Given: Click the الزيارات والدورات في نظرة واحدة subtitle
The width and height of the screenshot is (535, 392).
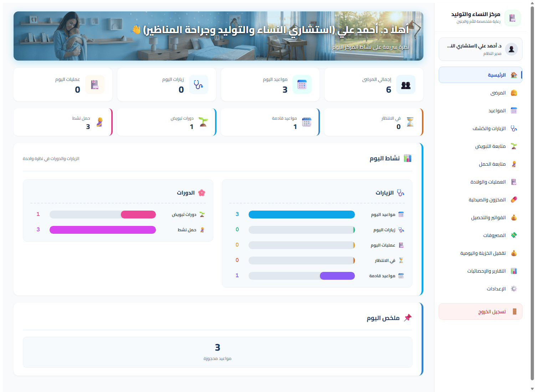Looking at the screenshot, I should [x=51, y=159].
